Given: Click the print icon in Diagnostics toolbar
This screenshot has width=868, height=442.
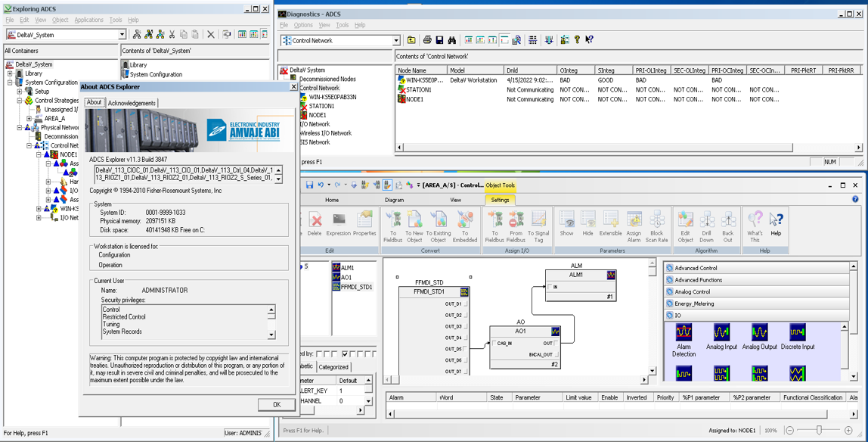Looking at the screenshot, I should click(x=427, y=40).
